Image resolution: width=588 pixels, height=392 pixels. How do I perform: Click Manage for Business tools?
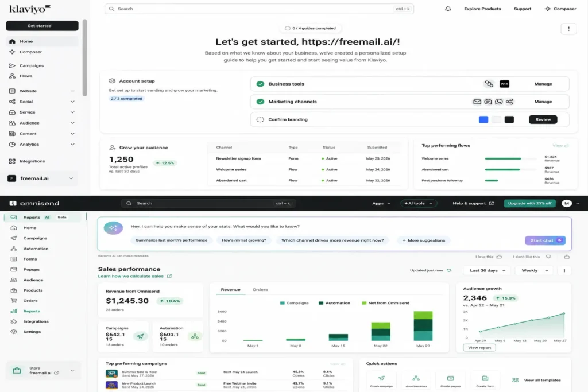(543, 84)
